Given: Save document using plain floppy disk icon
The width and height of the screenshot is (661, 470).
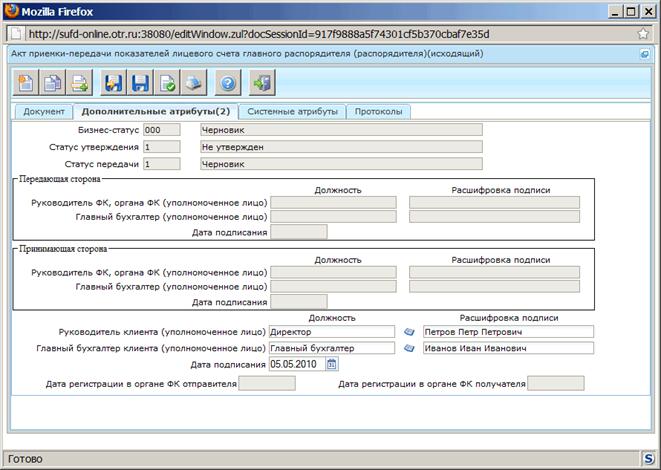Looking at the screenshot, I should tap(140, 83).
